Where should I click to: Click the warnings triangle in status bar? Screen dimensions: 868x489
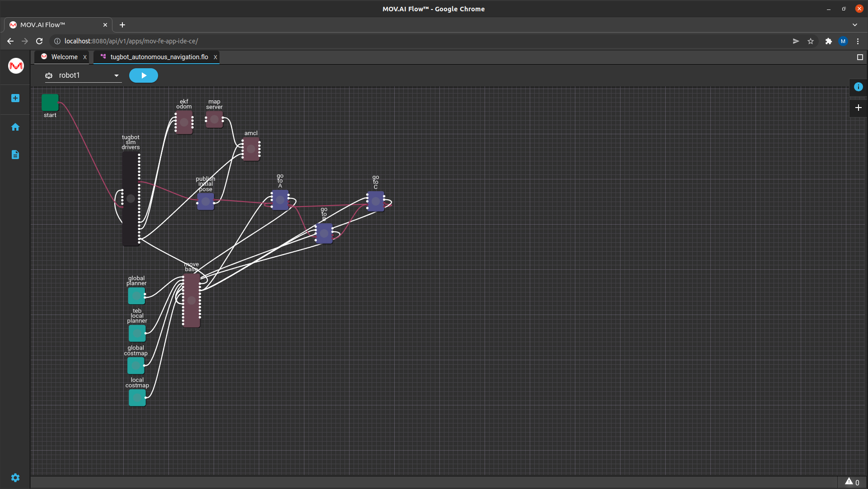point(849,482)
